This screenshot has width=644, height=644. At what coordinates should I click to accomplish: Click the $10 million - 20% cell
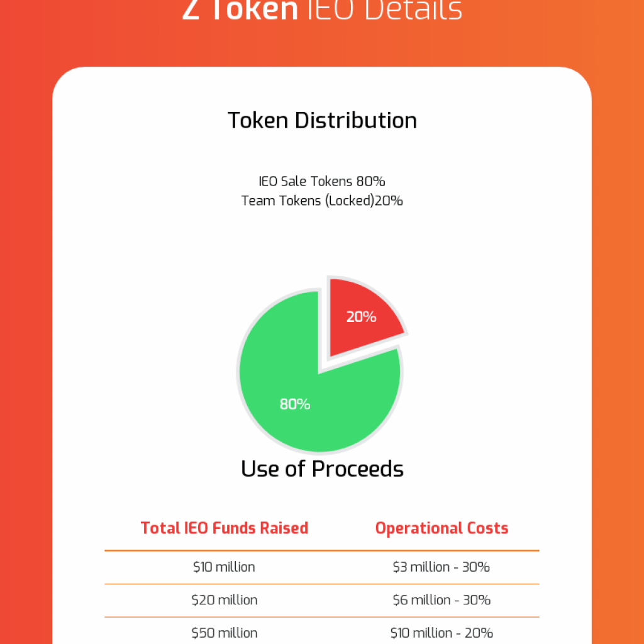pos(441,633)
